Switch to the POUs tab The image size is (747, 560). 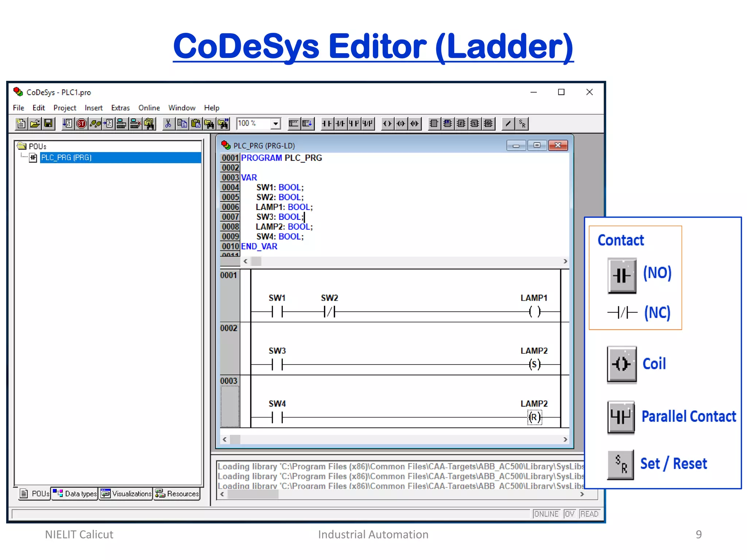(35, 494)
